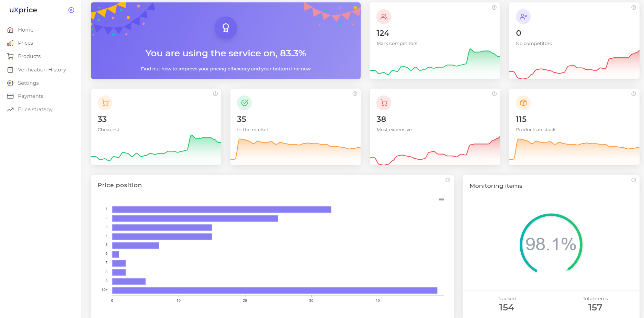Screen dimensions: 644x318
Task: Click the Monitoring items title
Action: pyautogui.click(x=496, y=186)
